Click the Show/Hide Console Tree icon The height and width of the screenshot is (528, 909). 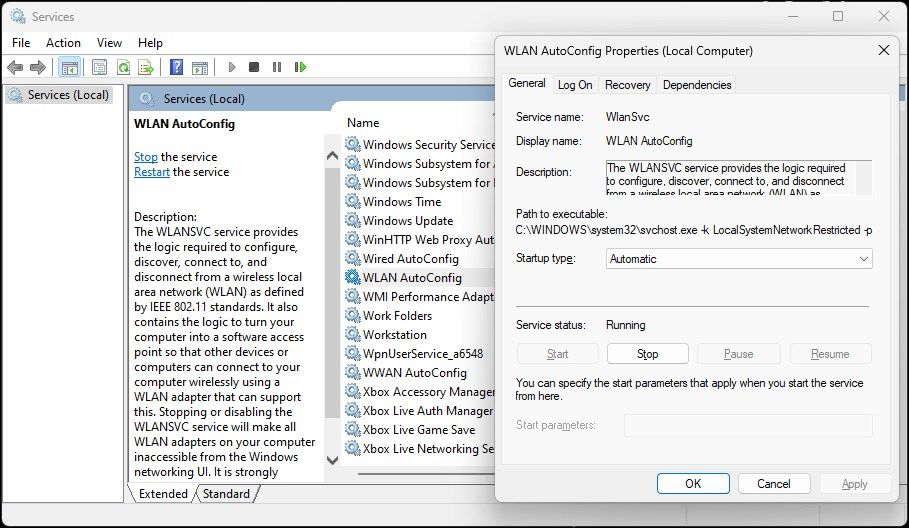[x=69, y=68]
